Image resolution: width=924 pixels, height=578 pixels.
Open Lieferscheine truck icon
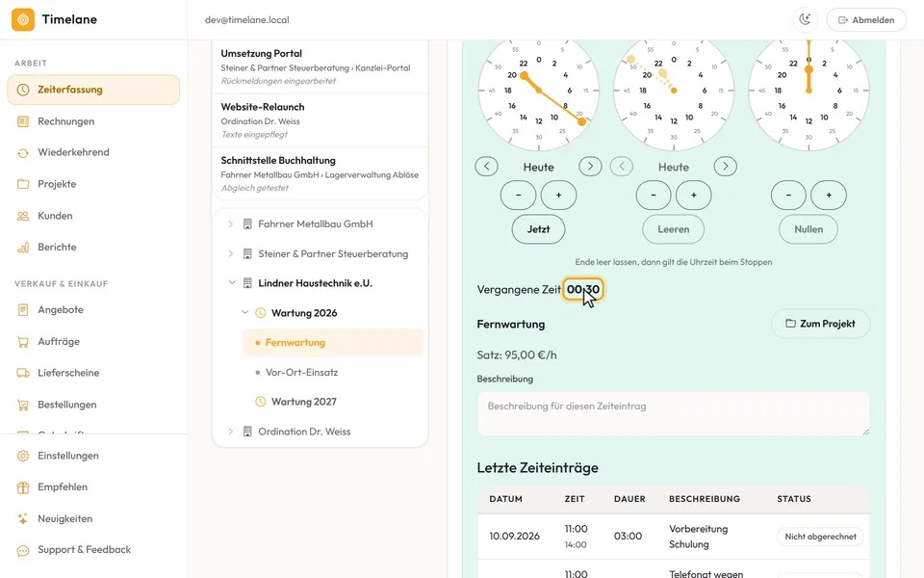click(x=23, y=373)
